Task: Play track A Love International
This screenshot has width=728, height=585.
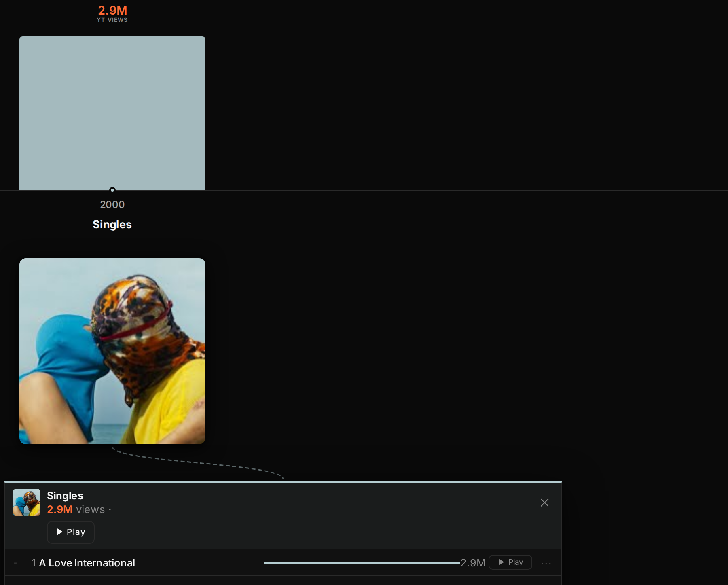Action: click(x=510, y=562)
